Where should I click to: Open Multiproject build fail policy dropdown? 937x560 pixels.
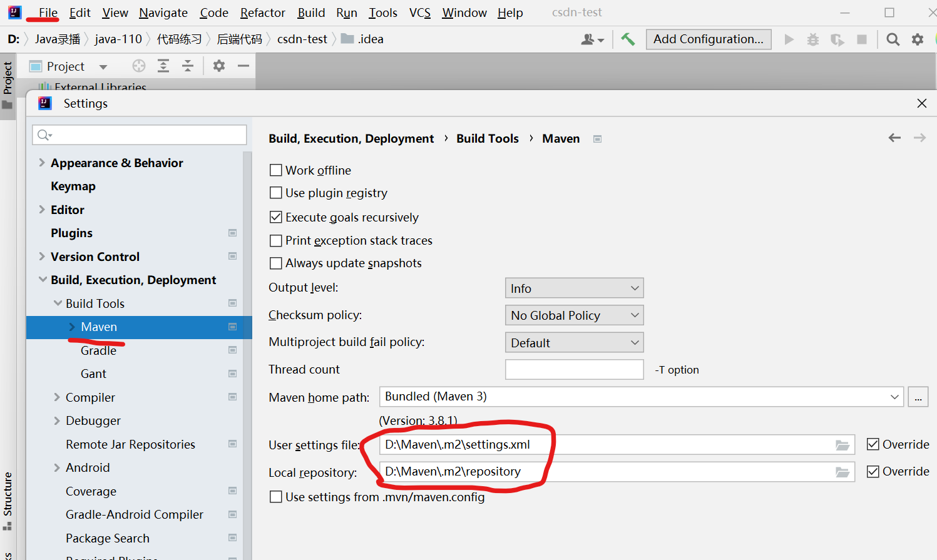[x=574, y=342]
